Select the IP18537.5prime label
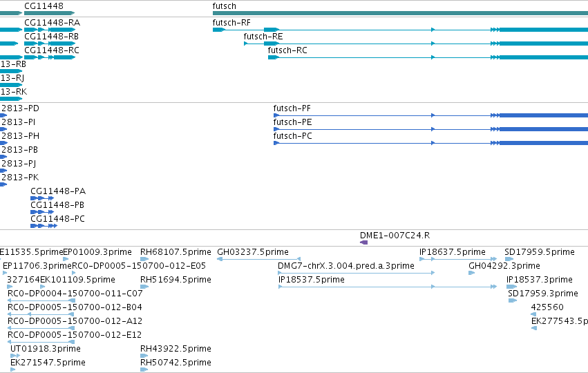 (x=311, y=280)
